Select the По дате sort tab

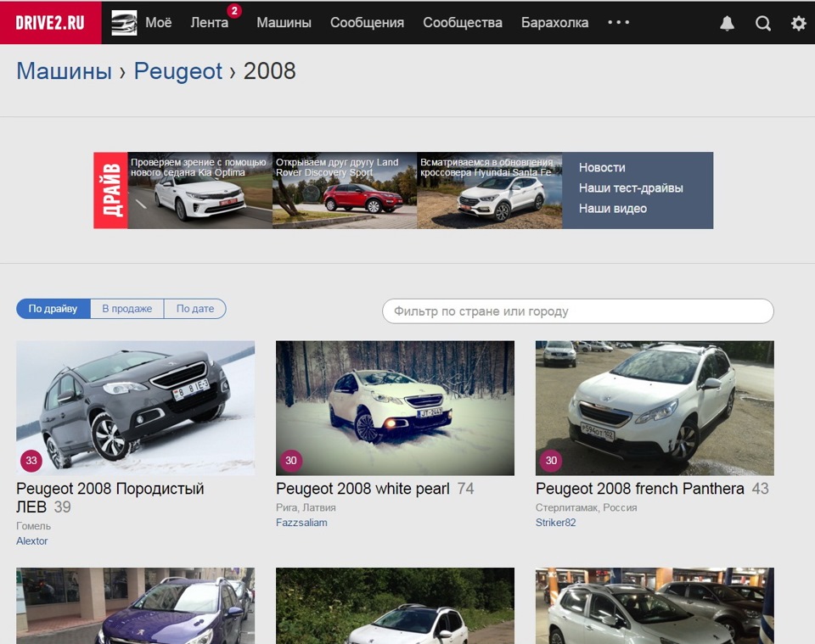click(x=195, y=309)
